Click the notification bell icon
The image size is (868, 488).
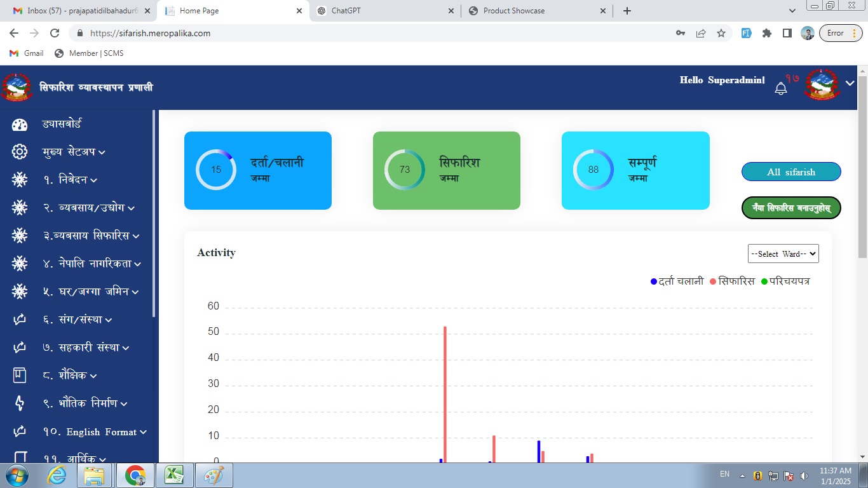coord(781,89)
